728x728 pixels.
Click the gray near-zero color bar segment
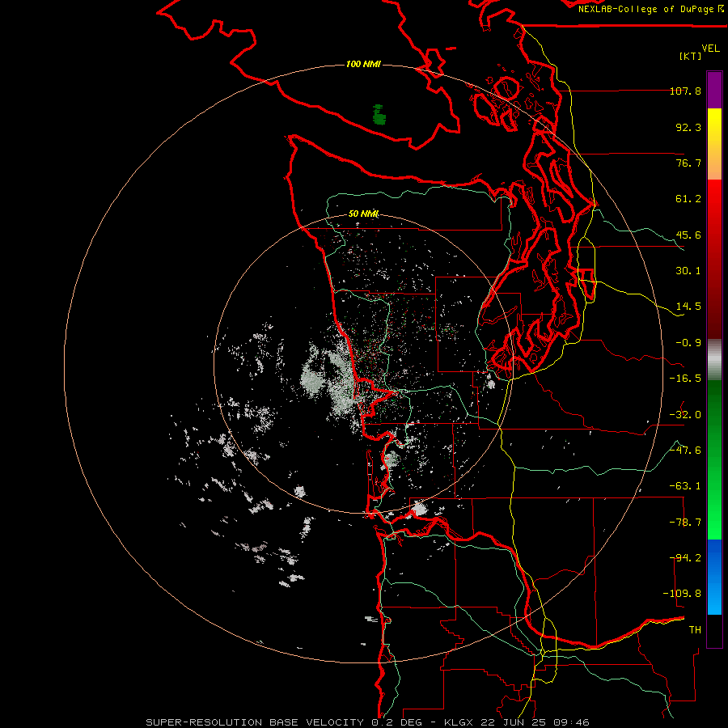coord(714,360)
